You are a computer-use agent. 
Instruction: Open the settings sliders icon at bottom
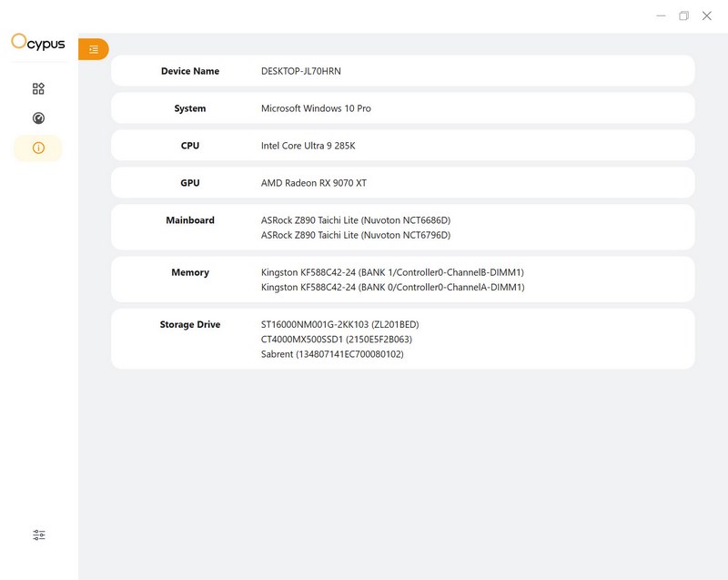[x=38, y=535]
